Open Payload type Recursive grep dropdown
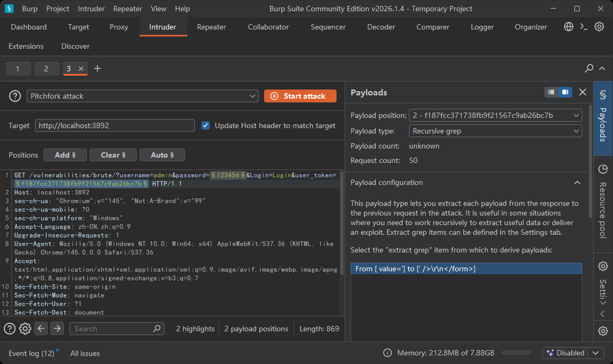 (x=495, y=131)
